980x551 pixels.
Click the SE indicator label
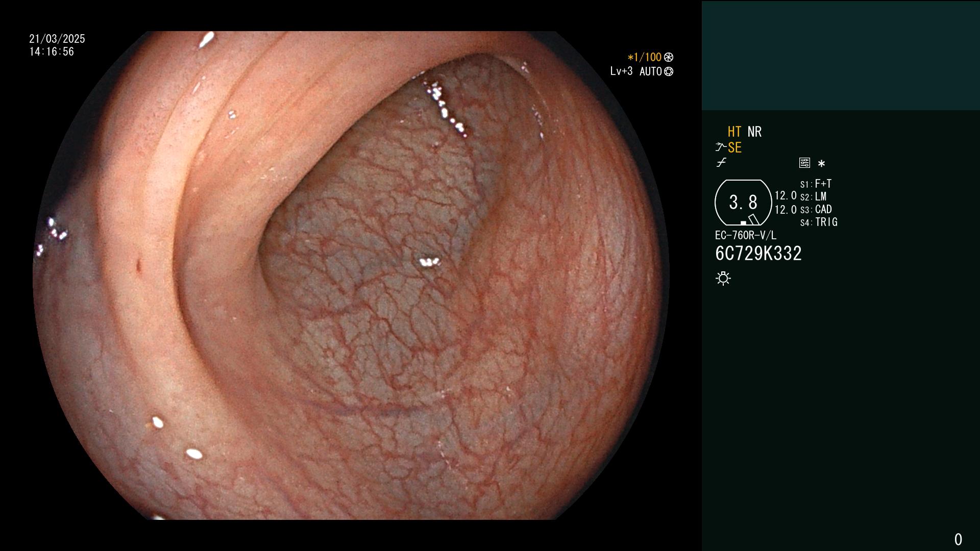pos(734,147)
